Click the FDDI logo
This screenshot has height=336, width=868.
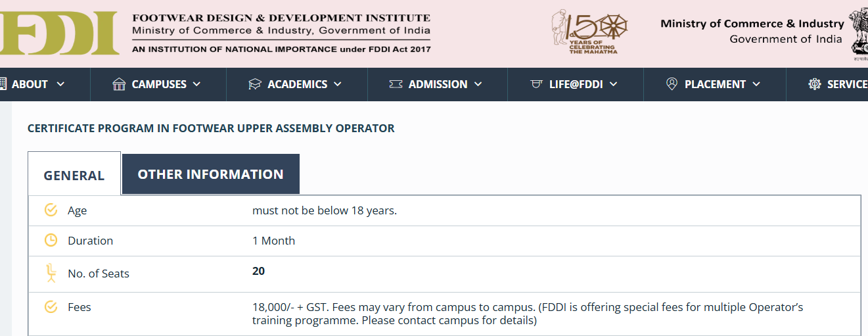click(58, 32)
